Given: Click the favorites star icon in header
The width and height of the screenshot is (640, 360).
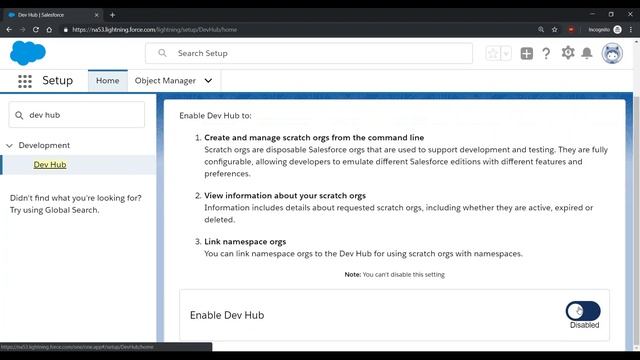Looking at the screenshot, I should [x=493, y=53].
